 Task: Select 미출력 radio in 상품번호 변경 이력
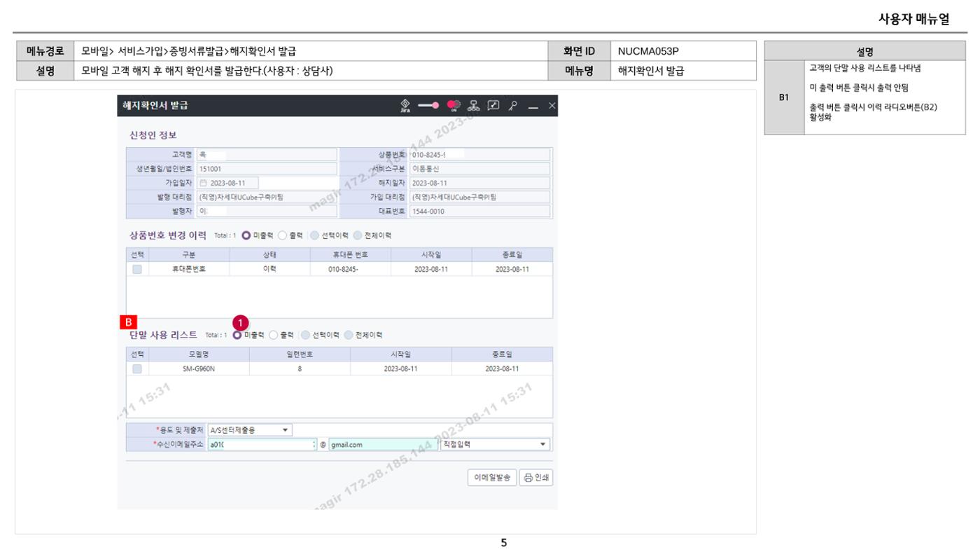coord(246,235)
